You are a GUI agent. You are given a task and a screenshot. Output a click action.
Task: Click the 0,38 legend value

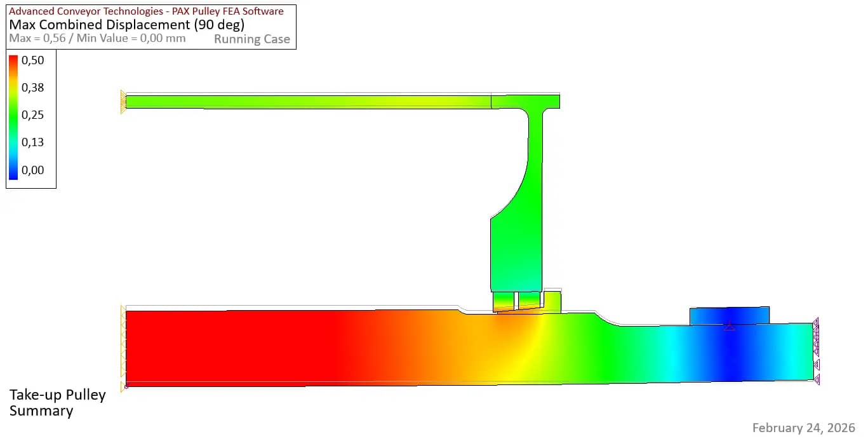(32, 88)
